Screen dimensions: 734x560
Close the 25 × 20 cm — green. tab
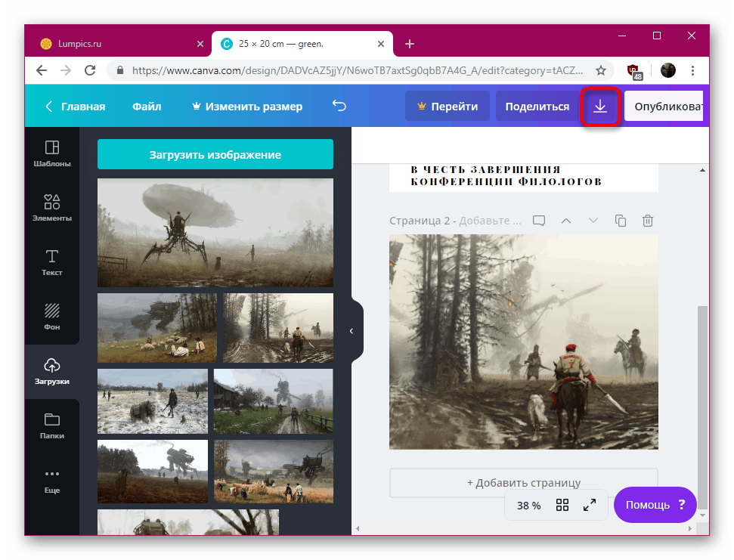pyautogui.click(x=381, y=44)
